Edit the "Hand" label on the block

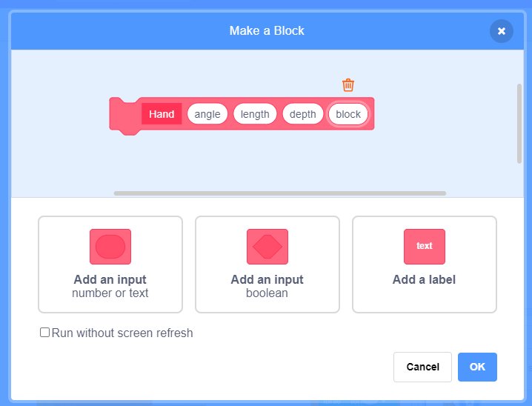[x=162, y=114]
